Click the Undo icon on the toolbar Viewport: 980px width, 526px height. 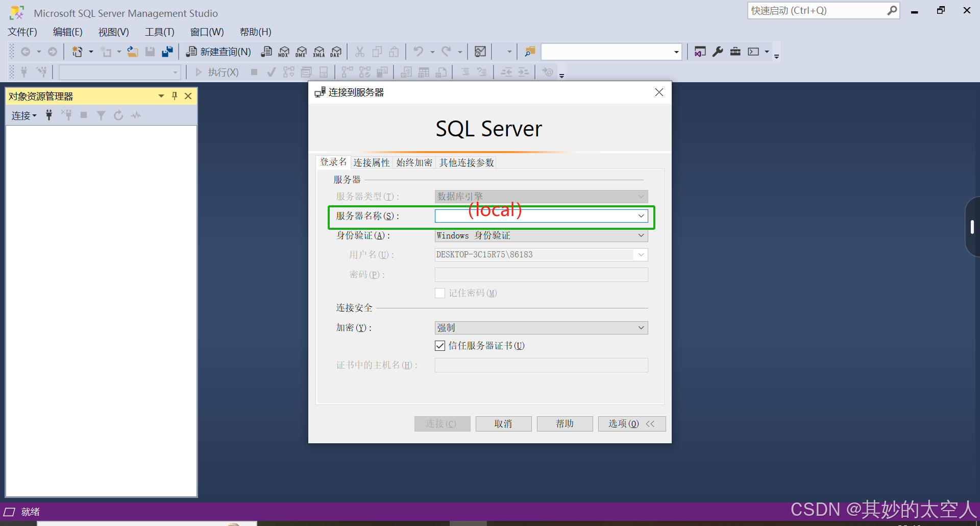(419, 51)
